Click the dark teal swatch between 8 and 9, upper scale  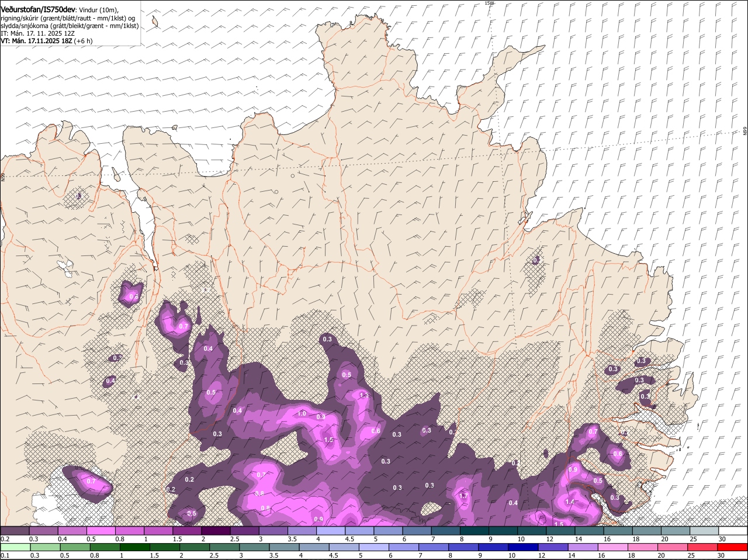click(x=475, y=531)
